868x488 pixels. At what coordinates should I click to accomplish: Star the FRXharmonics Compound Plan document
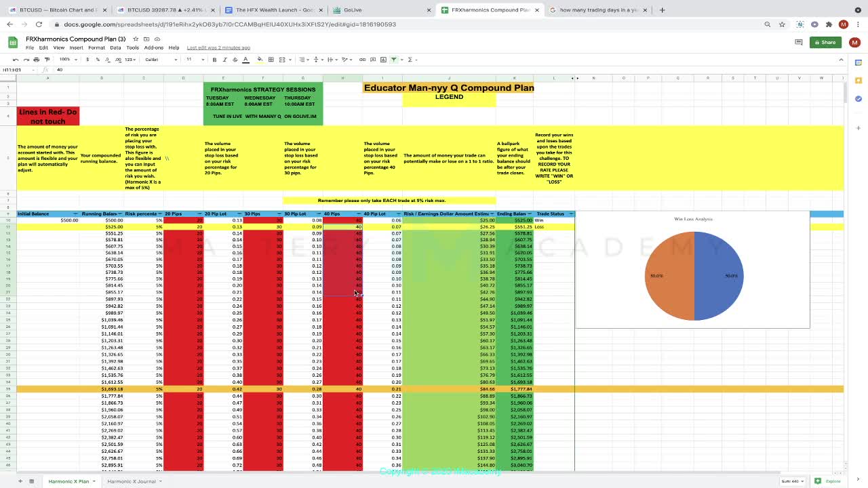(x=136, y=39)
